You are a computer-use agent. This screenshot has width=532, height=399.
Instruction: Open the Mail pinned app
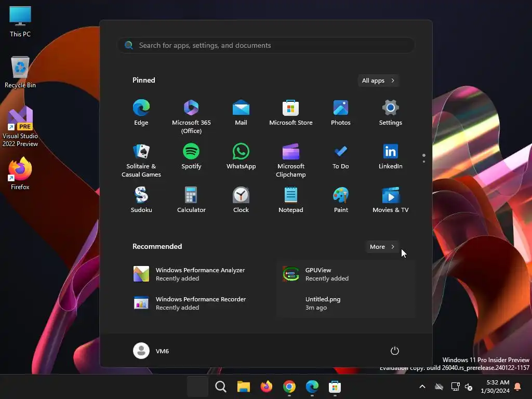pyautogui.click(x=241, y=113)
